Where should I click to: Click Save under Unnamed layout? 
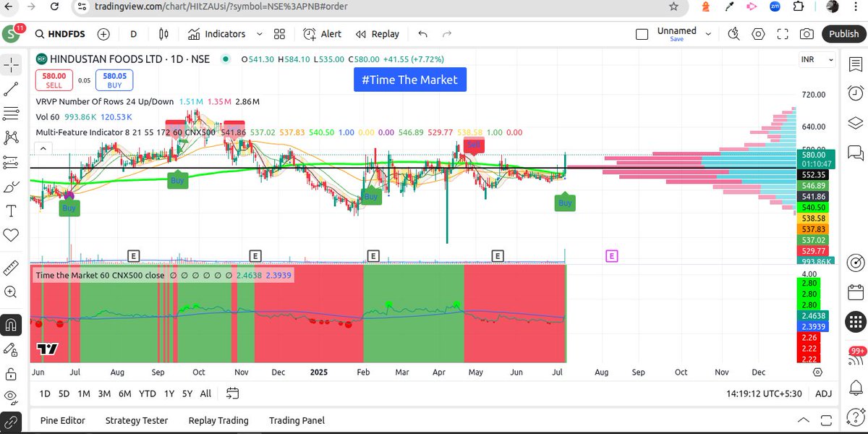(x=677, y=39)
